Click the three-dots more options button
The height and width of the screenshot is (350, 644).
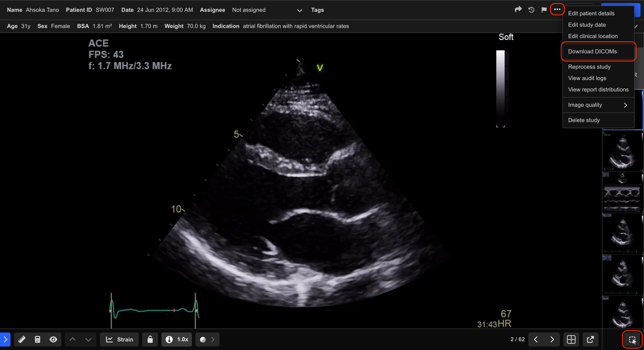557,9
